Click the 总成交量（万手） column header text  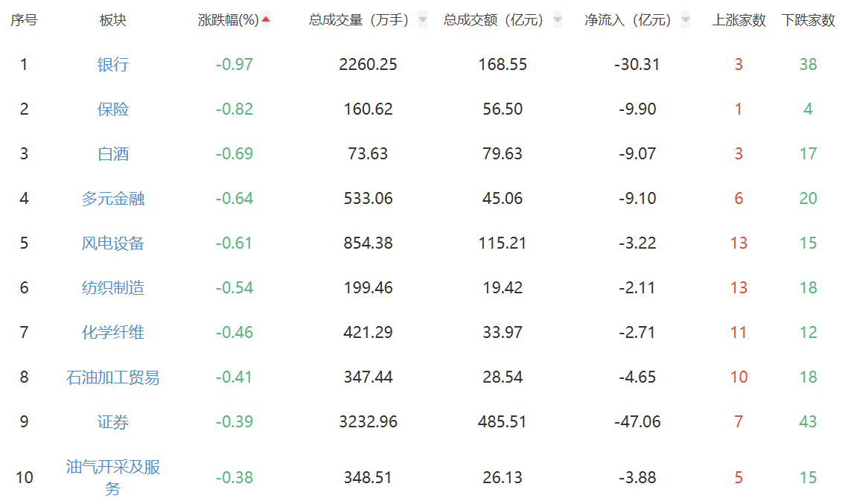359,20
